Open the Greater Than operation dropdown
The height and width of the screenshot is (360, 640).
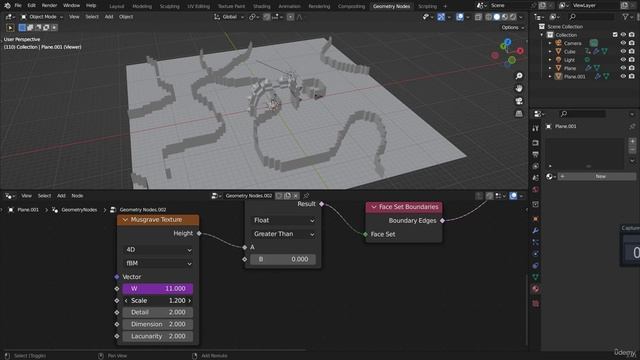283,234
